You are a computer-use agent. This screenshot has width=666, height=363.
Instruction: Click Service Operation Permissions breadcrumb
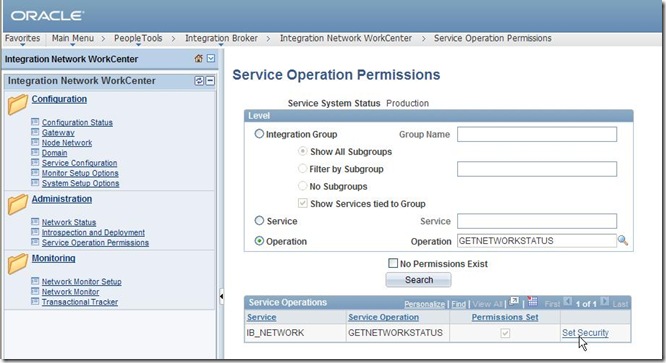(493, 38)
